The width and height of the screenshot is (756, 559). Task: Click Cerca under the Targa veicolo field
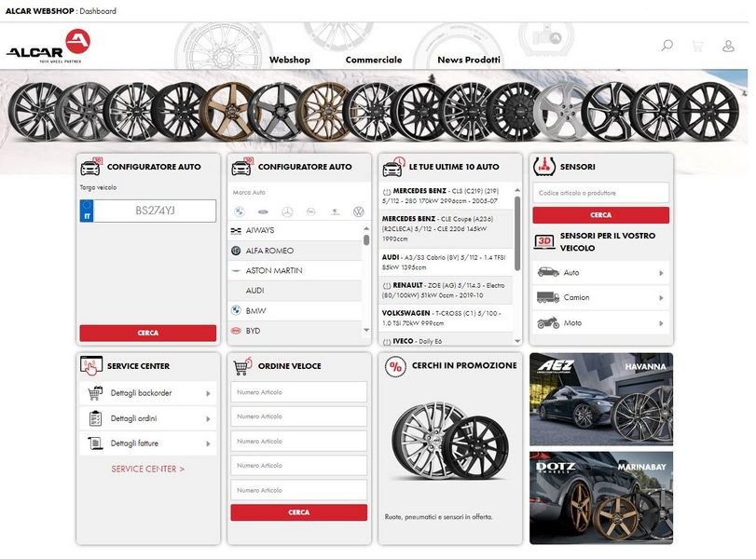point(148,333)
